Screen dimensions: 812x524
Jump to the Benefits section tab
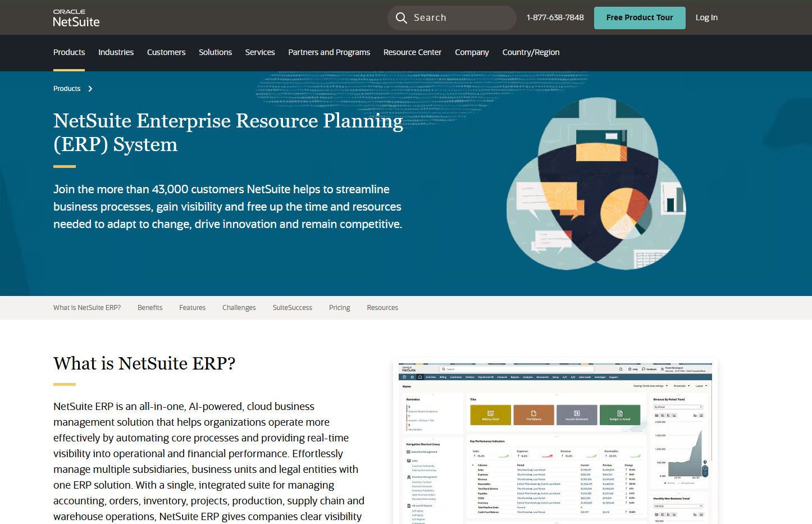[150, 308]
